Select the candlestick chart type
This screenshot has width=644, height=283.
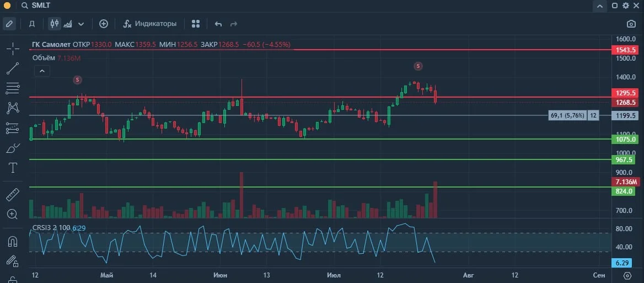(54, 24)
